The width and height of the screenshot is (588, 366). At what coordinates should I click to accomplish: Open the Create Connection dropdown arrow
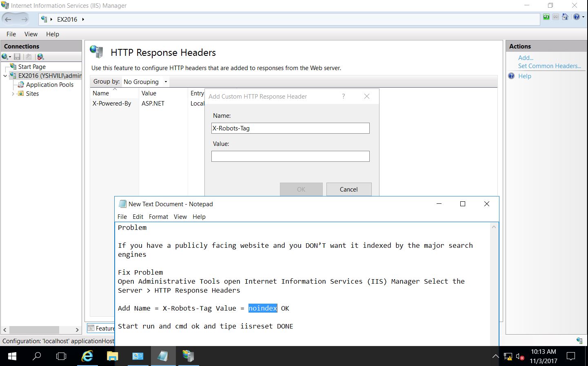pyautogui.click(x=10, y=57)
